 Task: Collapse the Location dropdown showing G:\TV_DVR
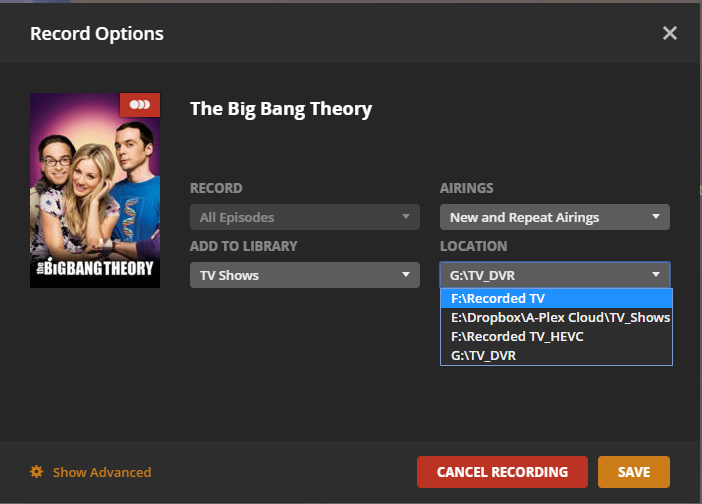[x=554, y=275]
